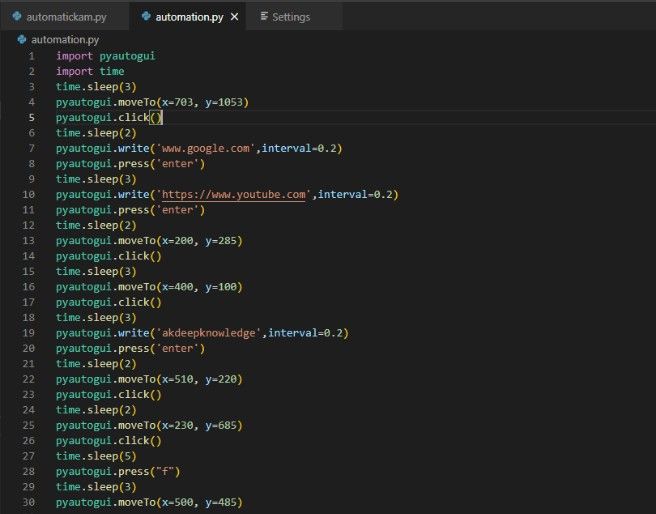This screenshot has width=656, height=514.
Task: Open the Settings tab
Action: point(294,17)
